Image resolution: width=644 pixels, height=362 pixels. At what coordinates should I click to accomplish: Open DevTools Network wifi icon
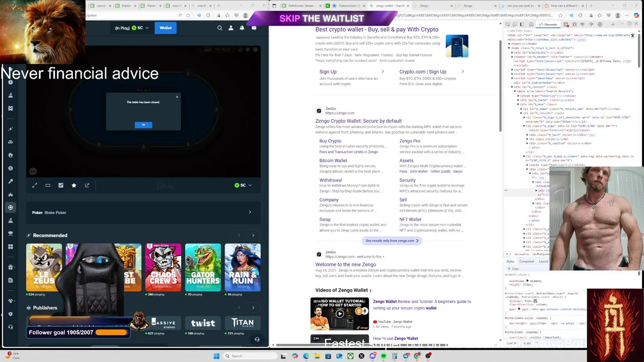[582, 25]
